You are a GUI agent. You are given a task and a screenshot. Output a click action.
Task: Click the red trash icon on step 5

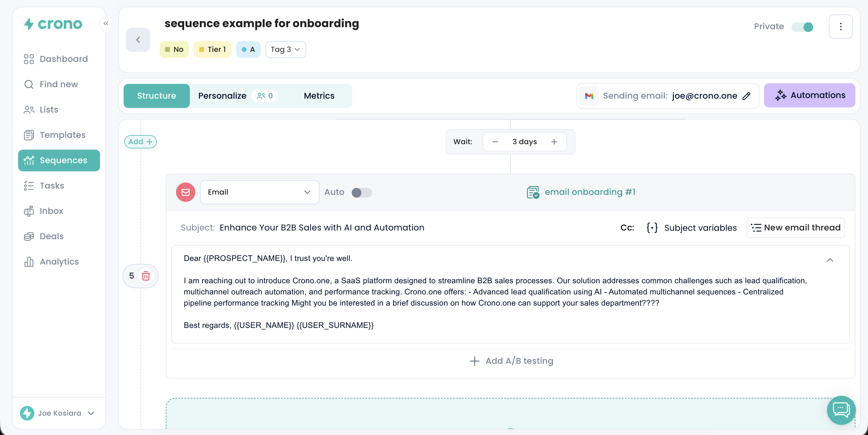[146, 276]
